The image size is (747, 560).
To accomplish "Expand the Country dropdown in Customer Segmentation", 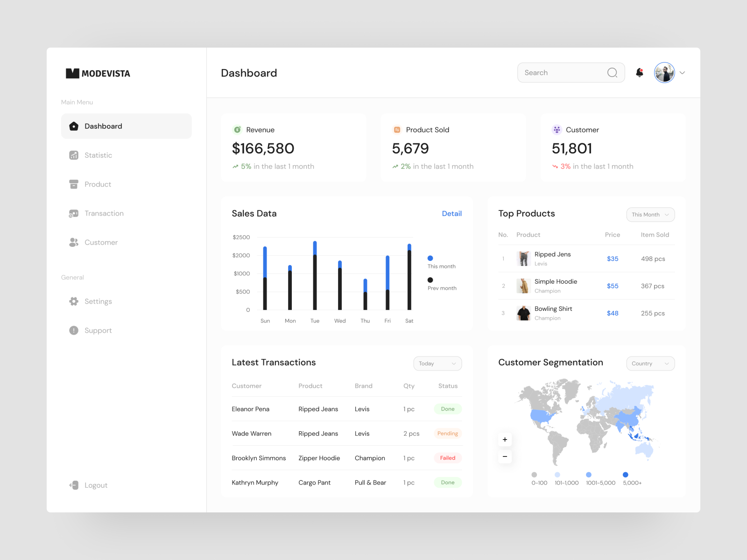I will tap(650, 363).
